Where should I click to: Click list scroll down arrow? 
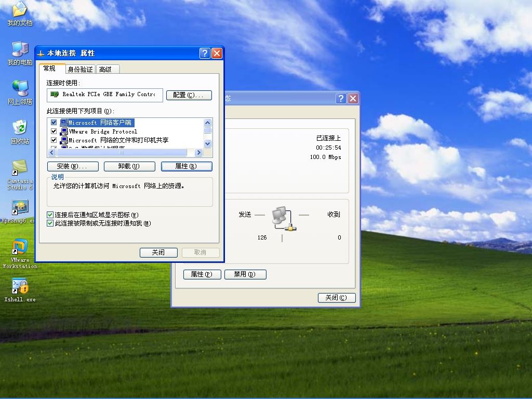tap(208, 143)
